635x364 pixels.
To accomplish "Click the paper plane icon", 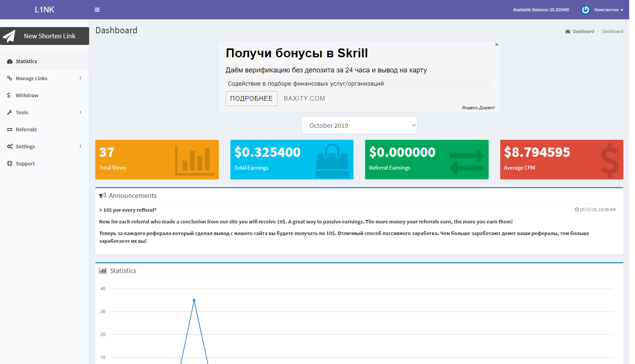I will pos(9,36).
